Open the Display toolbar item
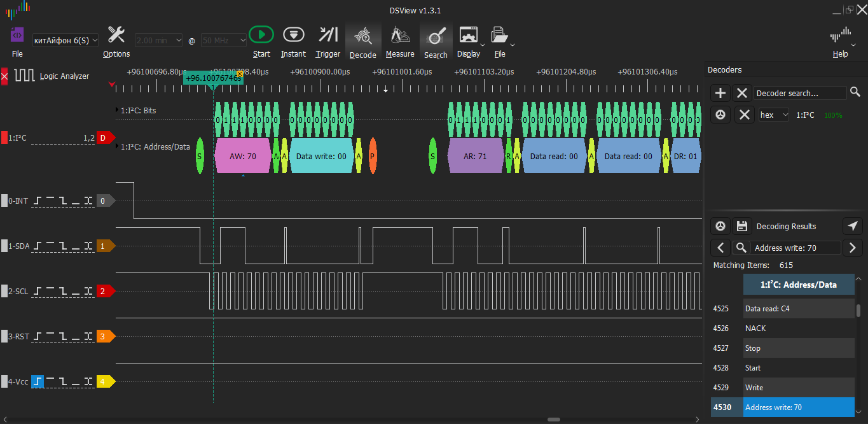 tap(468, 35)
